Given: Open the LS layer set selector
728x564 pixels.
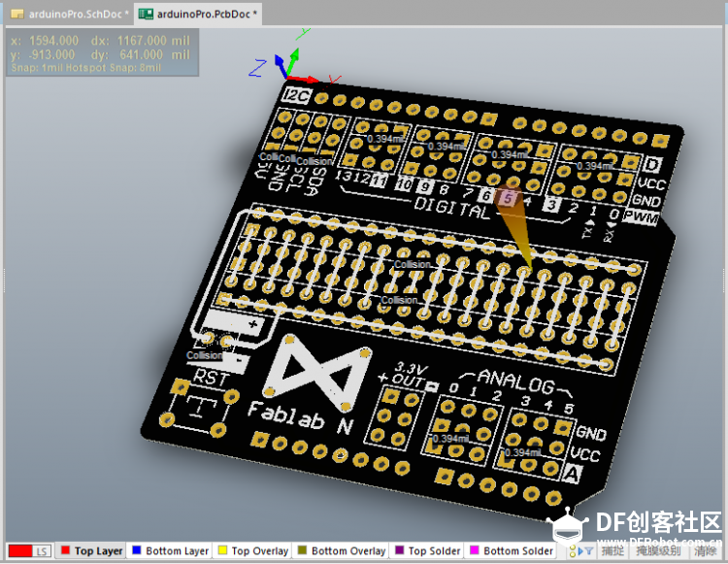Looking at the screenshot, I should coord(42,551).
